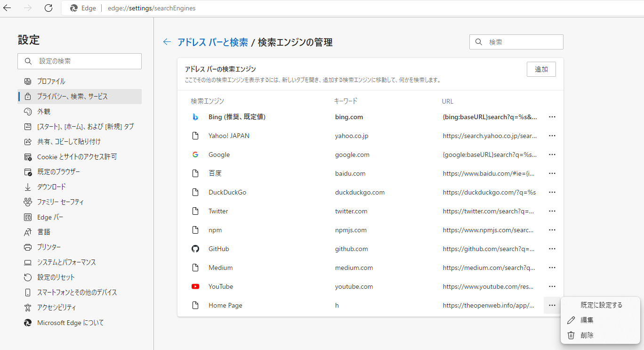Choose 削除 in the context menu

click(x=601, y=335)
